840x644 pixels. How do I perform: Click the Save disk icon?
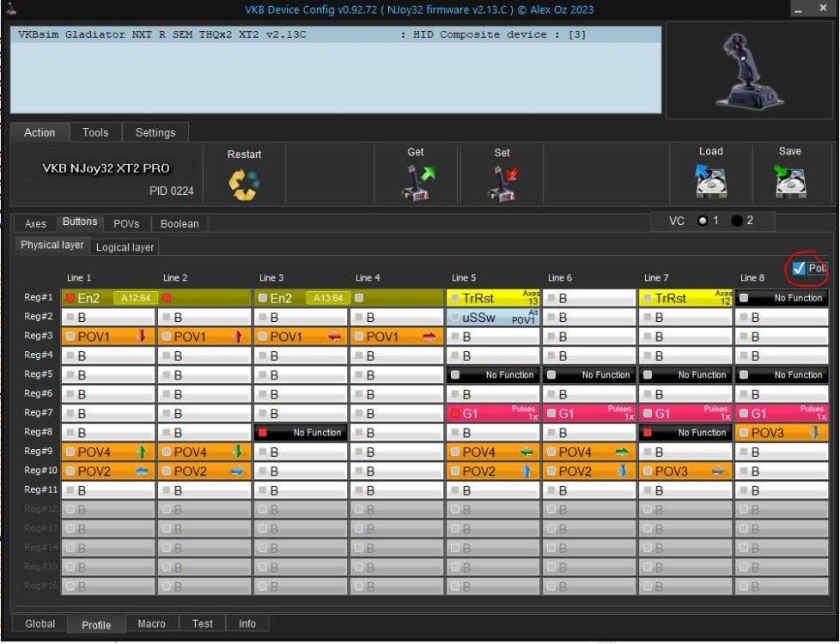(790, 180)
